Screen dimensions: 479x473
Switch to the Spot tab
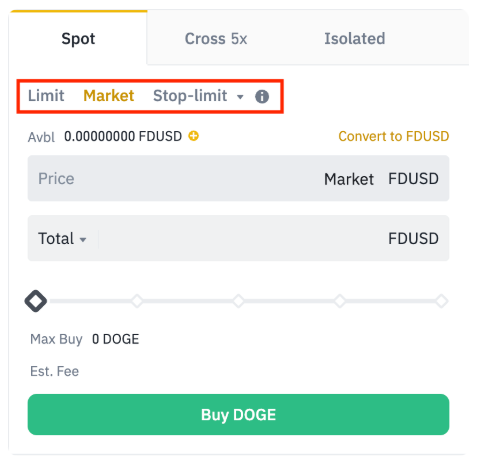(x=78, y=38)
